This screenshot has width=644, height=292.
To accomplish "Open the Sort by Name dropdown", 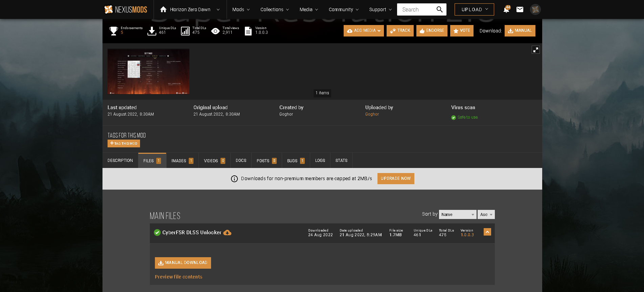I will 458,215.
